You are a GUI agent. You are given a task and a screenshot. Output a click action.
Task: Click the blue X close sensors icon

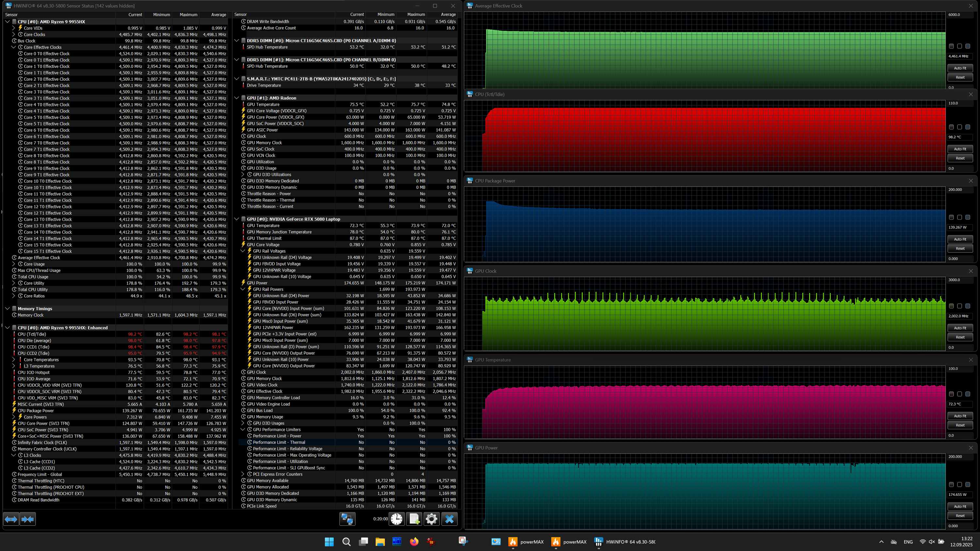tap(449, 519)
